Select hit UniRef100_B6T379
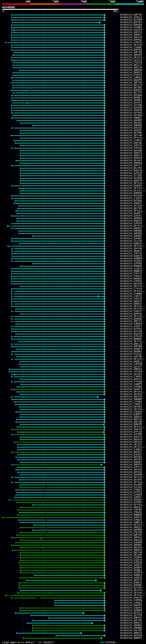This screenshot has width=146, height=644. 131,93
